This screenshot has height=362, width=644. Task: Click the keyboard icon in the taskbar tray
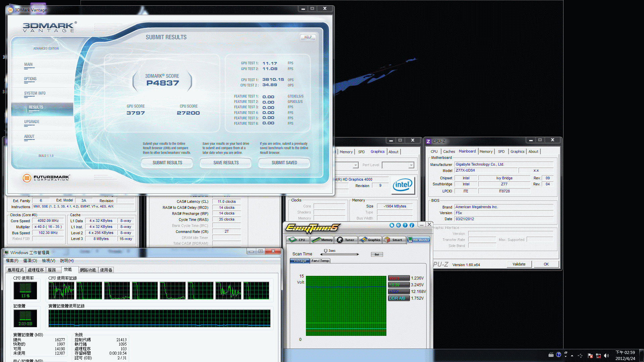(x=551, y=355)
